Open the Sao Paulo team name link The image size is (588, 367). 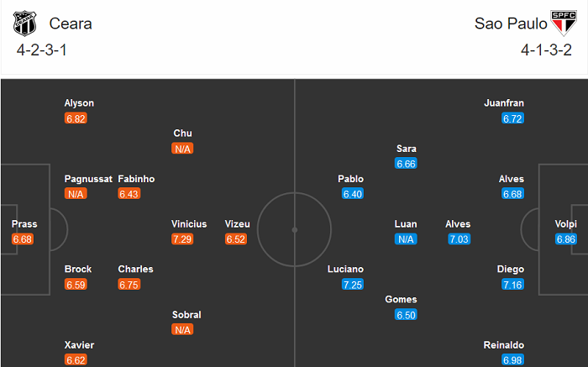click(511, 24)
